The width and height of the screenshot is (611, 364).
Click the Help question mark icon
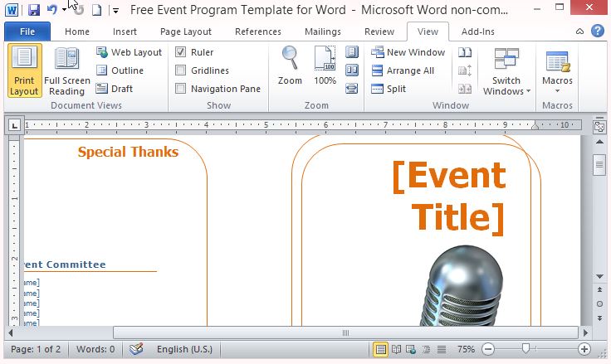597,32
